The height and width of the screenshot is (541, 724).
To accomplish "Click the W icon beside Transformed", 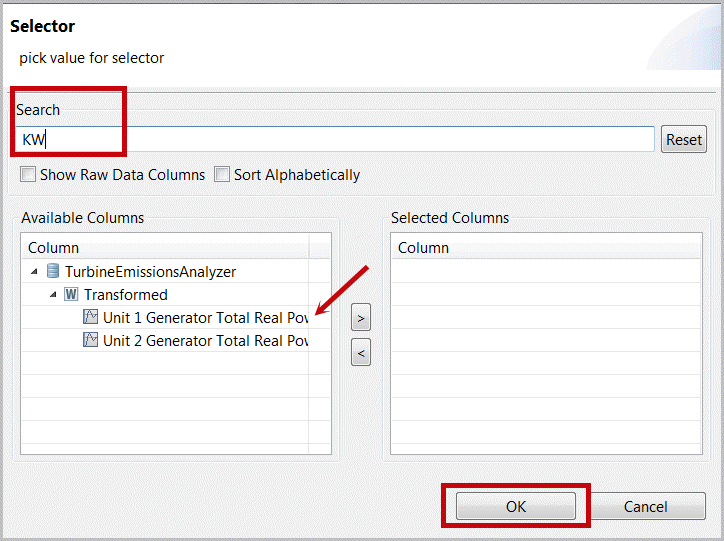I will [x=71, y=294].
